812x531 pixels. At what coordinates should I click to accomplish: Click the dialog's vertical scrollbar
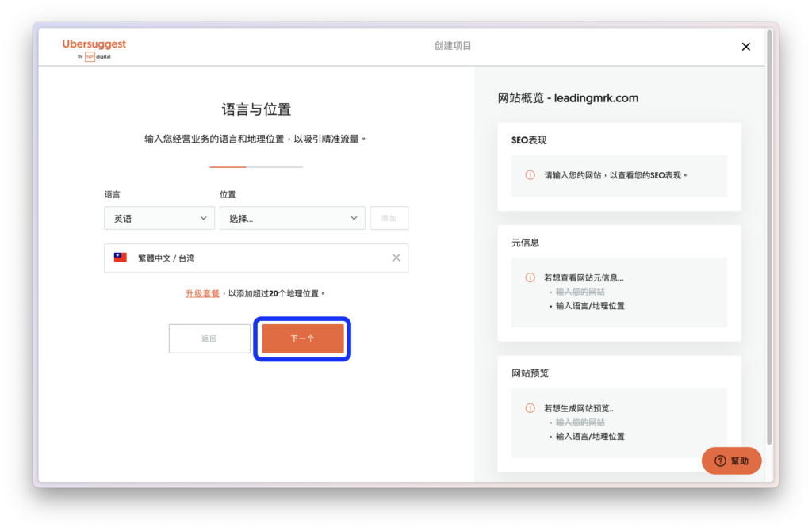769,237
